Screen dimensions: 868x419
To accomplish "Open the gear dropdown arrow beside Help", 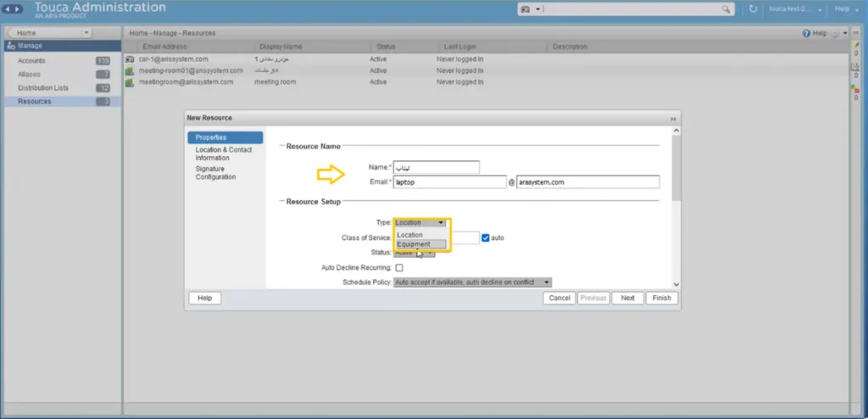I will [845, 34].
